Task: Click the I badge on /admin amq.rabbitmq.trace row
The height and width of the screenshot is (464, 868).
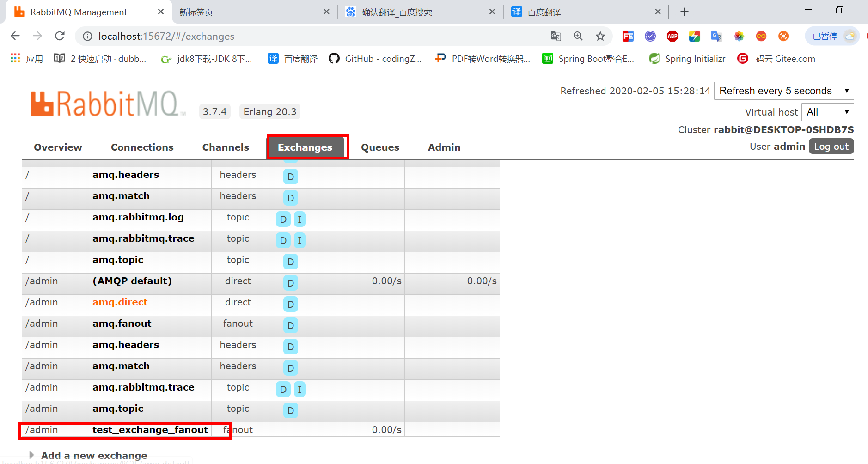Action: (x=300, y=389)
